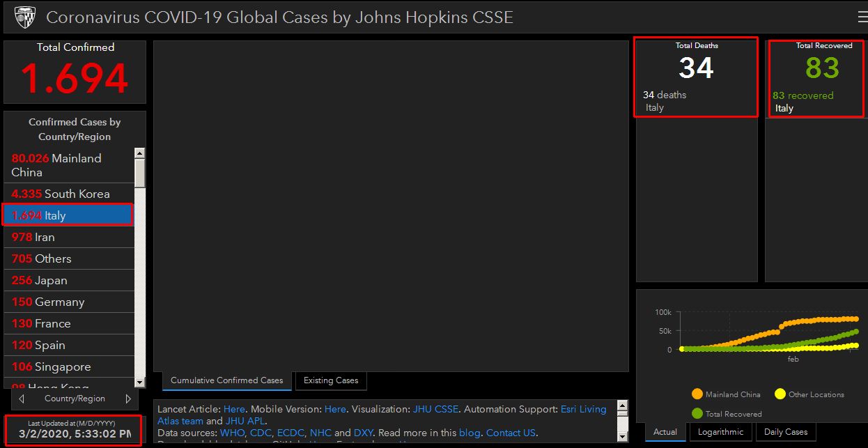Toggle Total Recovered green legend swatch
Image resolution: width=868 pixels, height=448 pixels.
point(697,414)
